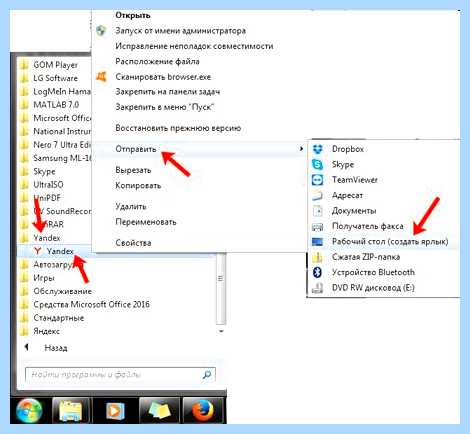Image resolution: width=470 pixels, height=434 pixels.
Task: Click the TeamViewer icon in Send To submenu
Action: (x=317, y=180)
